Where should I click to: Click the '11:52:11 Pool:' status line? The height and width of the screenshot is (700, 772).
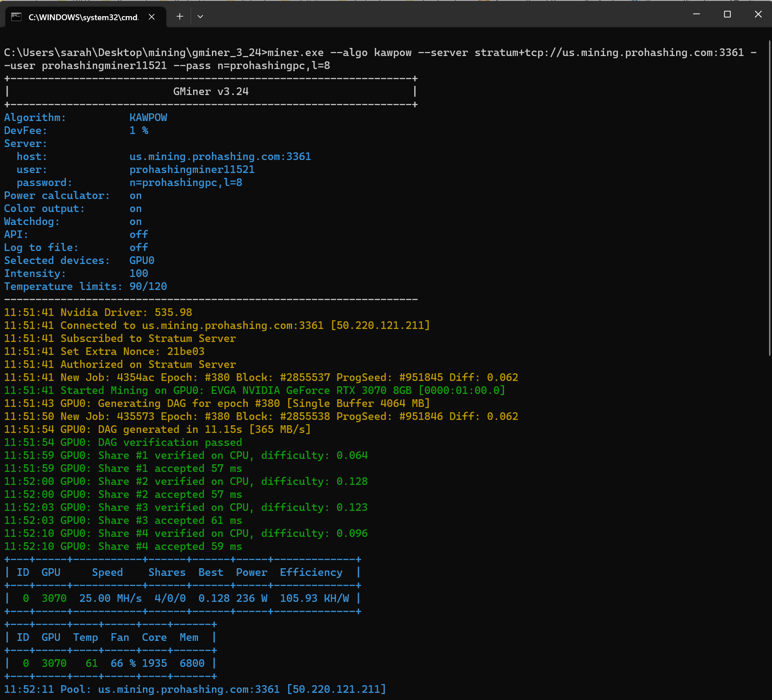click(195, 689)
